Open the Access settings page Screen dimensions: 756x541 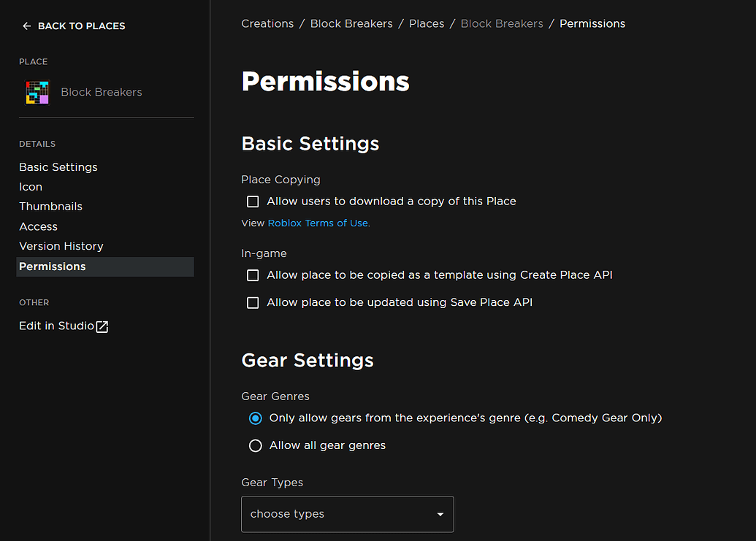(38, 226)
